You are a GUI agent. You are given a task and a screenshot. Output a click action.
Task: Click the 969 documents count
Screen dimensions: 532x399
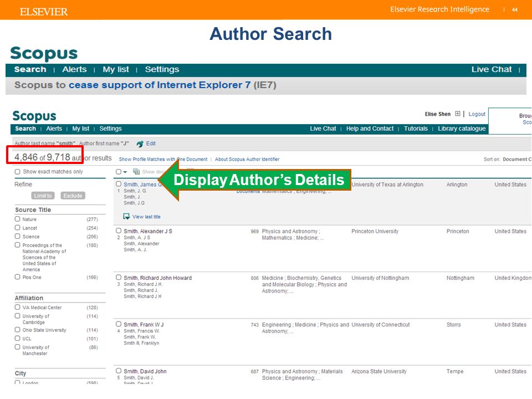click(254, 232)
